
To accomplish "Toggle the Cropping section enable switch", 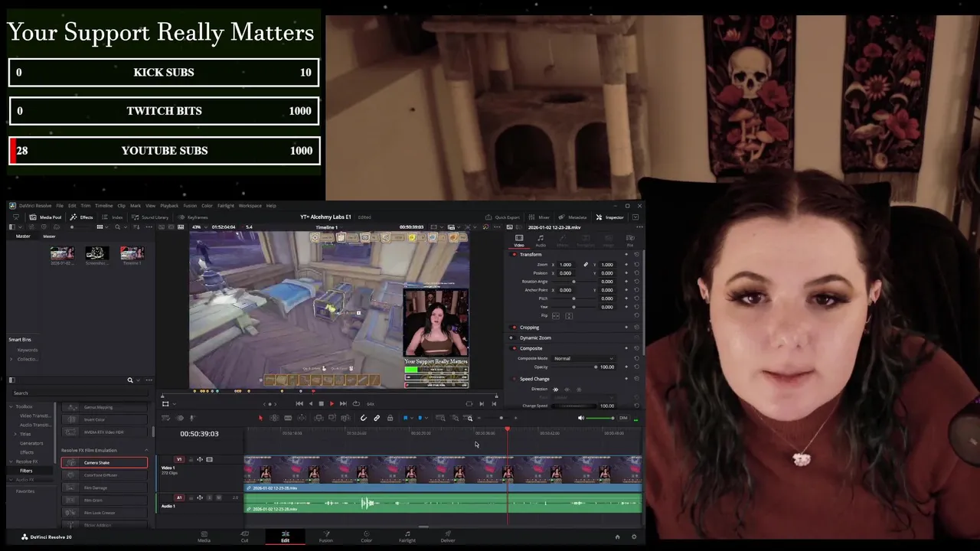I will coord(514,328).
